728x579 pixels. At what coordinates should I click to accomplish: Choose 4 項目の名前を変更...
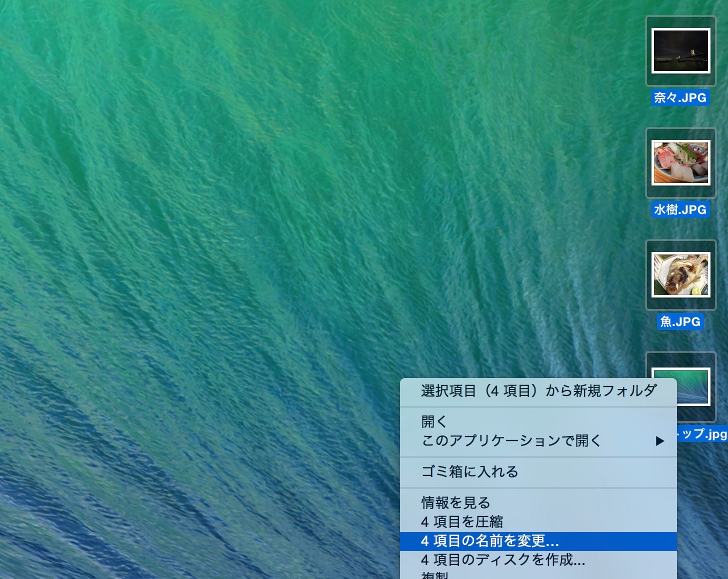pos(538,541)
